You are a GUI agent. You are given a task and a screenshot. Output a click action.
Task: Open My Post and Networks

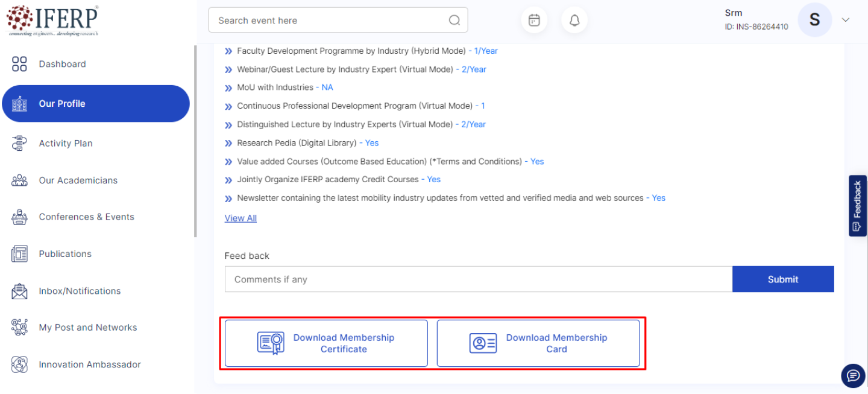point(87,328)
